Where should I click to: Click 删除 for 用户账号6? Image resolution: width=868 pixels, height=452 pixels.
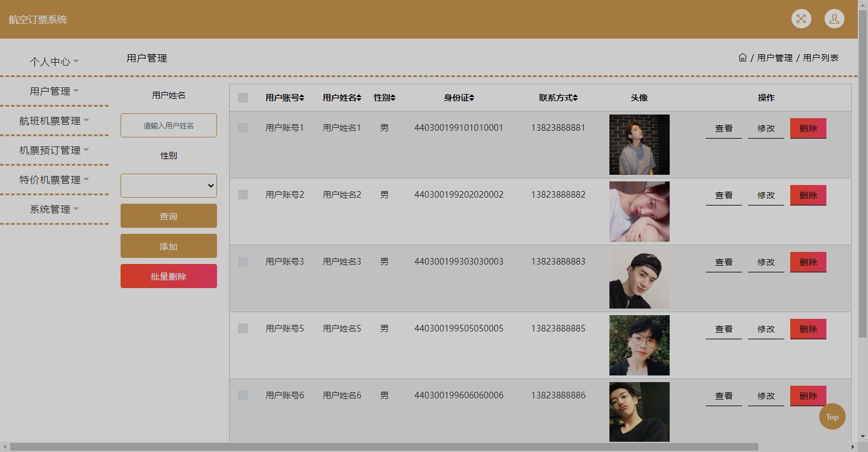pyautogui.click(x=808, y=396)
